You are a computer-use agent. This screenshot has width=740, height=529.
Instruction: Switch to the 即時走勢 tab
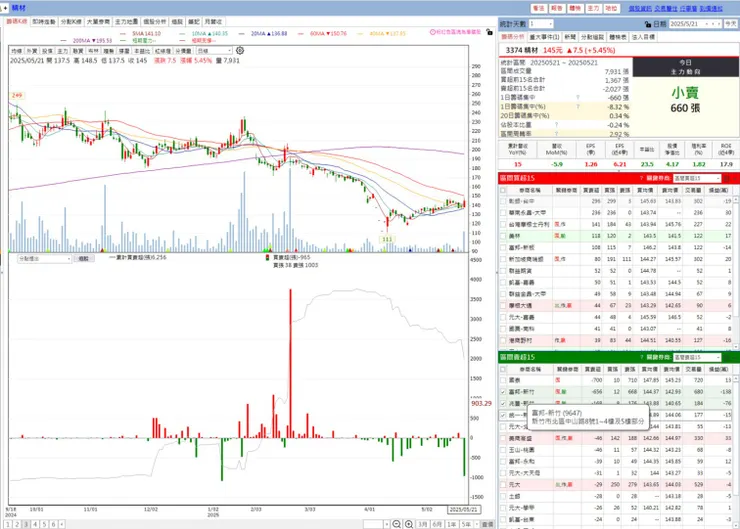click(44, 22)
